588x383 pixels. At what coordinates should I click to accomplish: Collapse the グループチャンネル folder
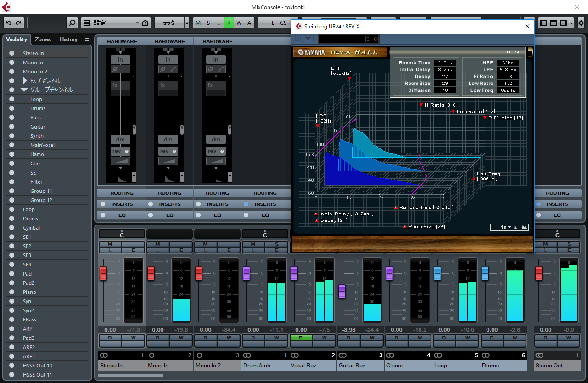coord(25,90)
